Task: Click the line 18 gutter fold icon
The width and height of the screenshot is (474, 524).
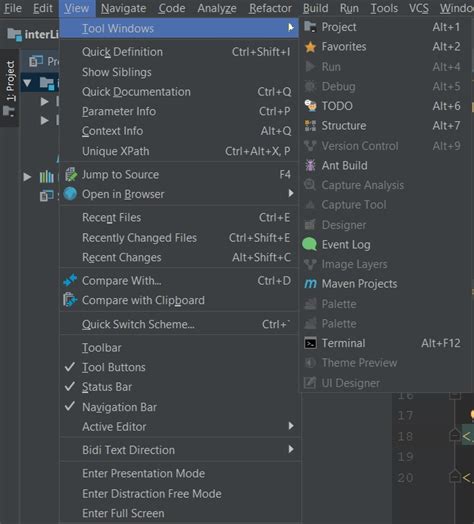Action: click(x=455, y=435)
